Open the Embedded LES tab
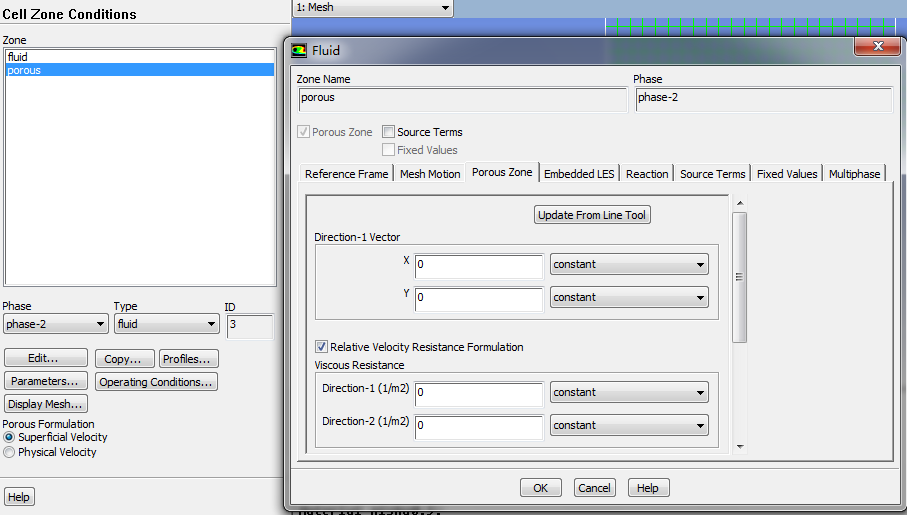 point(579,174)
